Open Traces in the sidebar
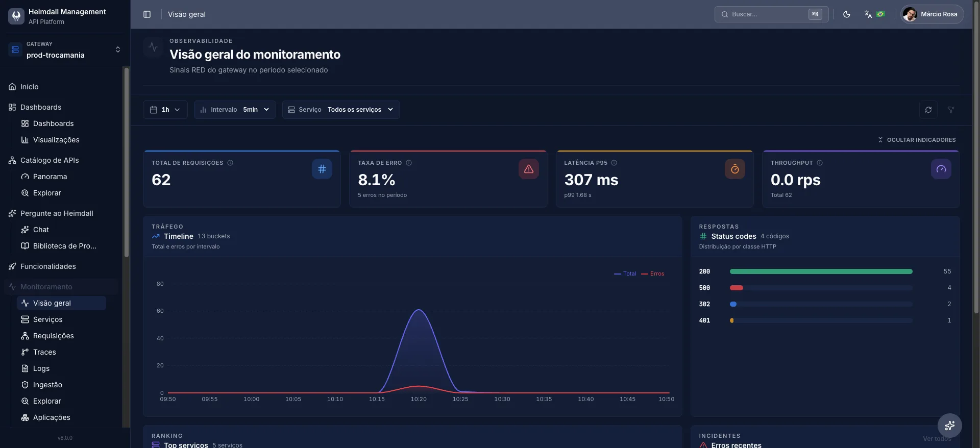 (61, 352)
